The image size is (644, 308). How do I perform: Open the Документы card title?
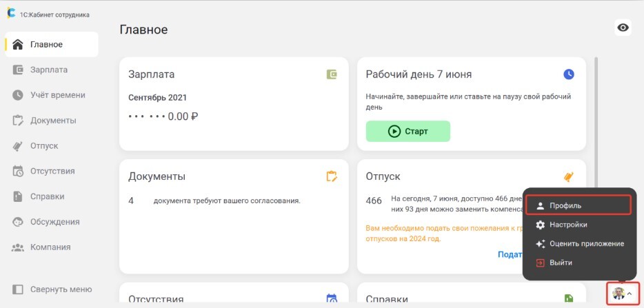point(157,176)
